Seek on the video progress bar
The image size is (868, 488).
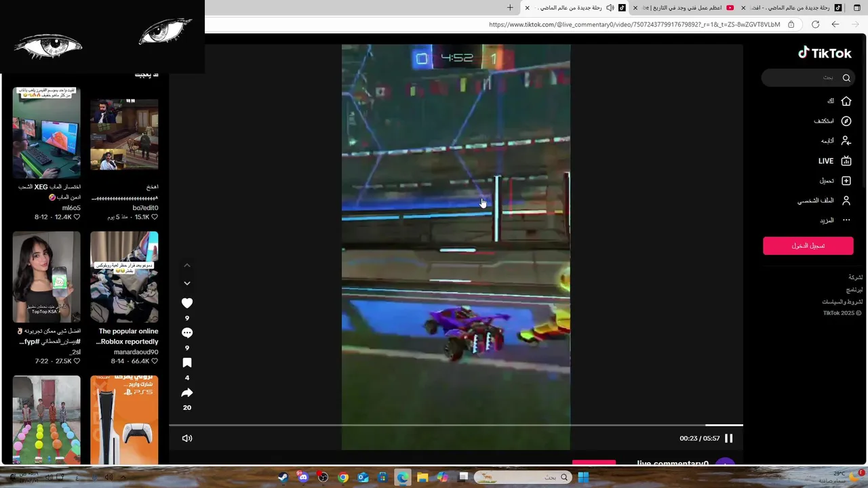point(456,425)
